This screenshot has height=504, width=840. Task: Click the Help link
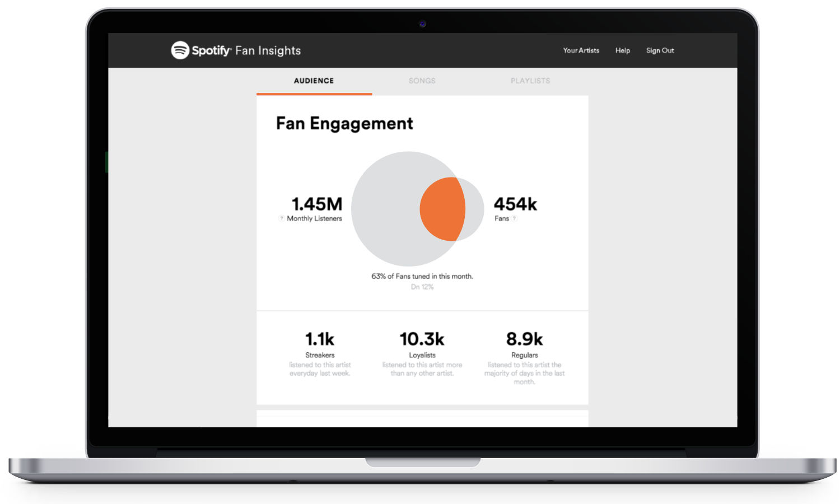tap(622, 50)
